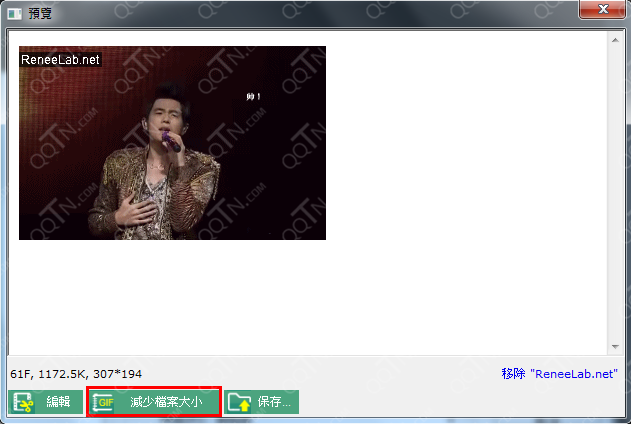Click the ReneeLab.net watermark on the image
Viewport: 631px width, 424px height.
[60, 60]
